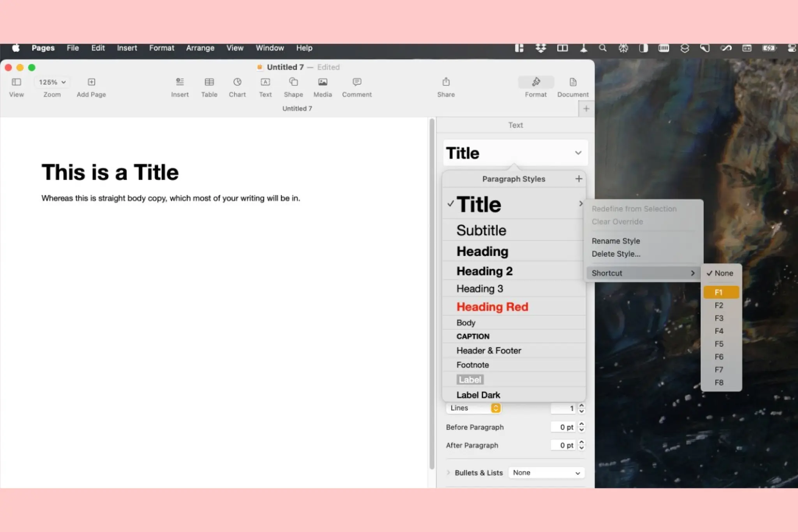Open Bullets & Lists None dropdown
This screenshot has width=798, height=532.
546,472
